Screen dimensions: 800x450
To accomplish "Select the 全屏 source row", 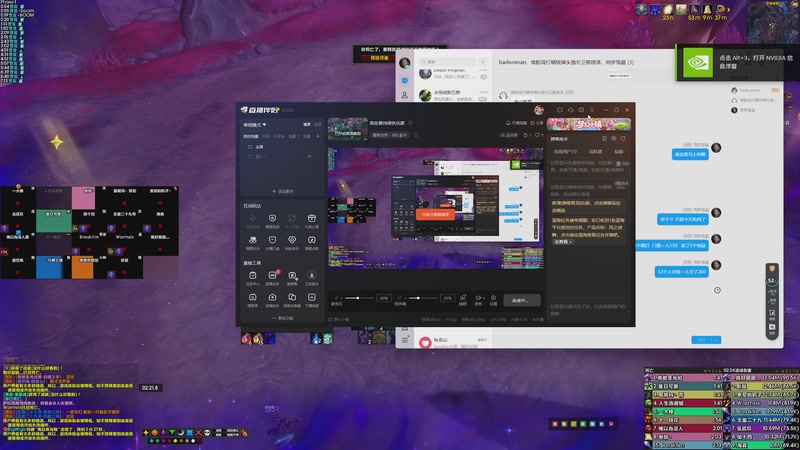I will coord(282,147).
